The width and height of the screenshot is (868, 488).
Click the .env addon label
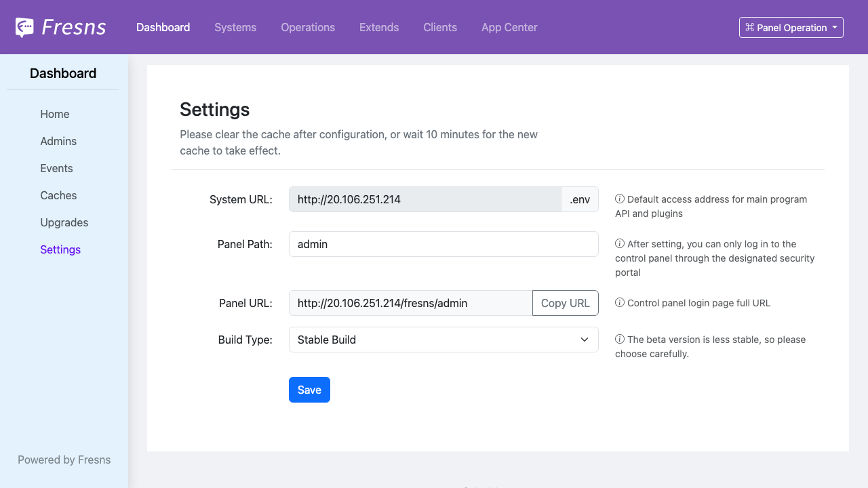580,199
